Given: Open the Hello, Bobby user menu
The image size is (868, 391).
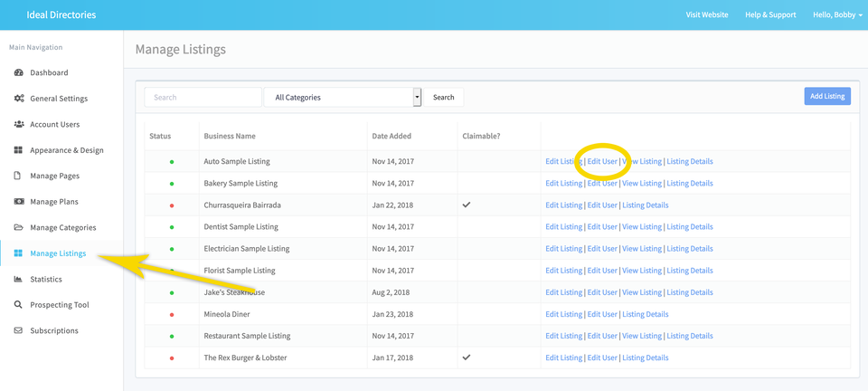Looking at the screenshot, I should pyautogui.click(x=837, y=15).
